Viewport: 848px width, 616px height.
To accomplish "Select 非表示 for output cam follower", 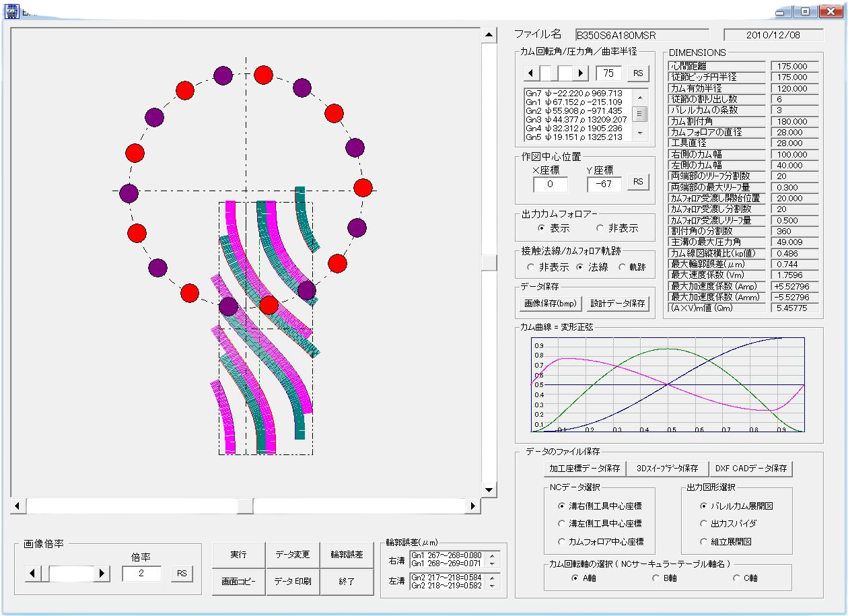I will 600,228.
